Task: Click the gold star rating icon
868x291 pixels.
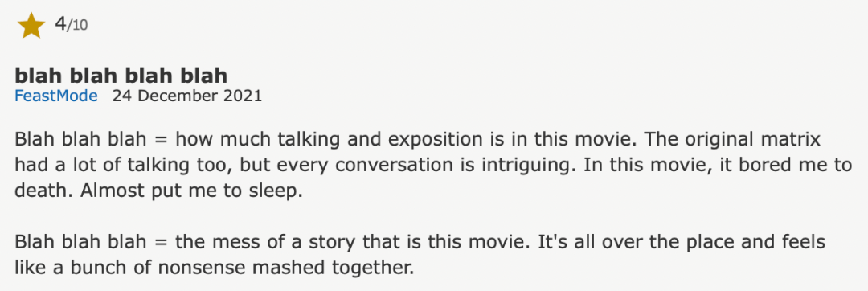Action: 31,26
